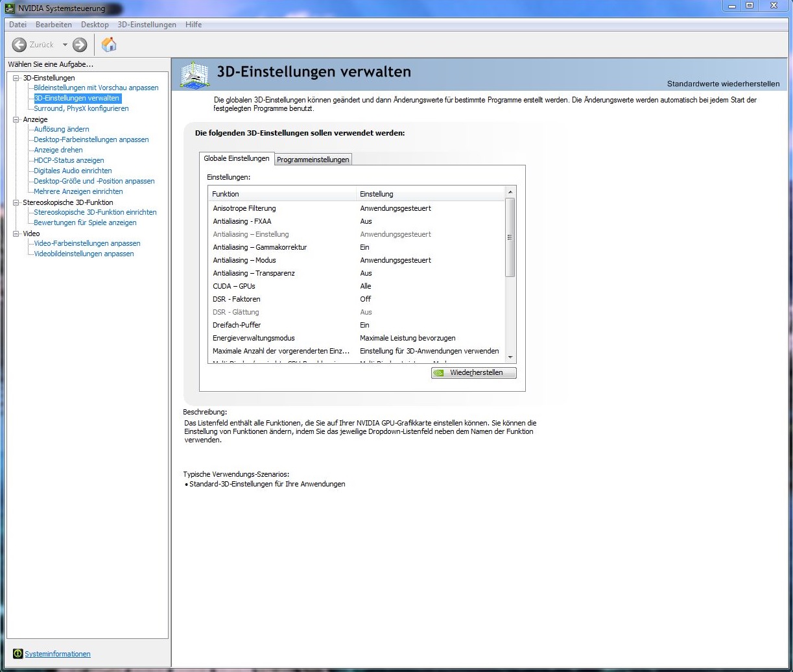The image size is (793, 672).
Task: Open Anzeige drehen
Action: [x=58, y=150]
